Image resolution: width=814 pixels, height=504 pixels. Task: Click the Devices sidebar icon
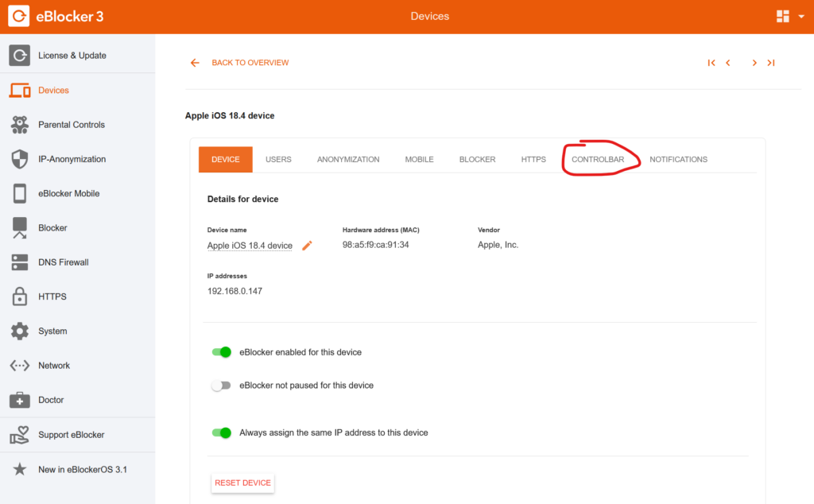[x=20, y=91]
